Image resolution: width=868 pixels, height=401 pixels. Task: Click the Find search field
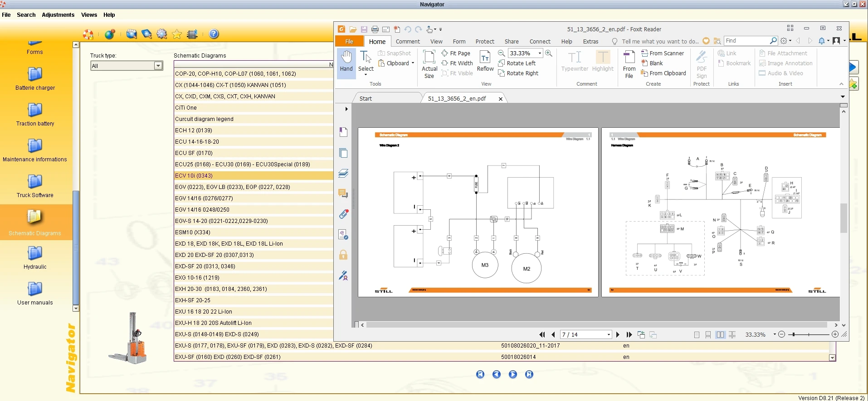click(746, 41)
